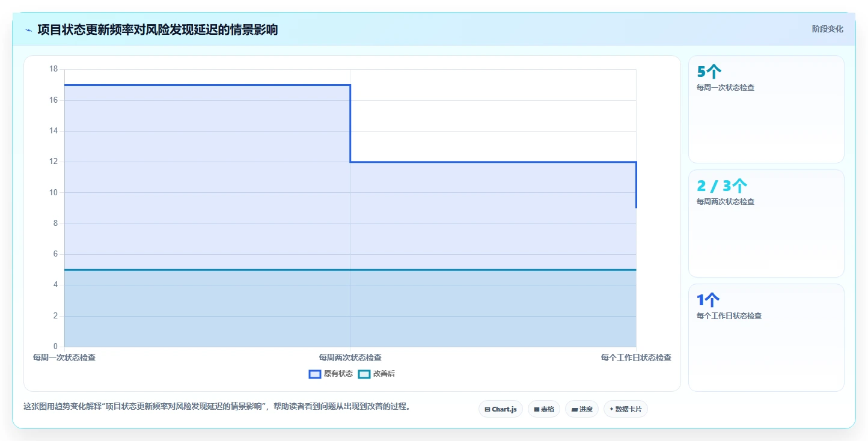Click the y-axis value 18
Image resolution: width=868 pixels, height=441 pixels.
click(53, 69)
